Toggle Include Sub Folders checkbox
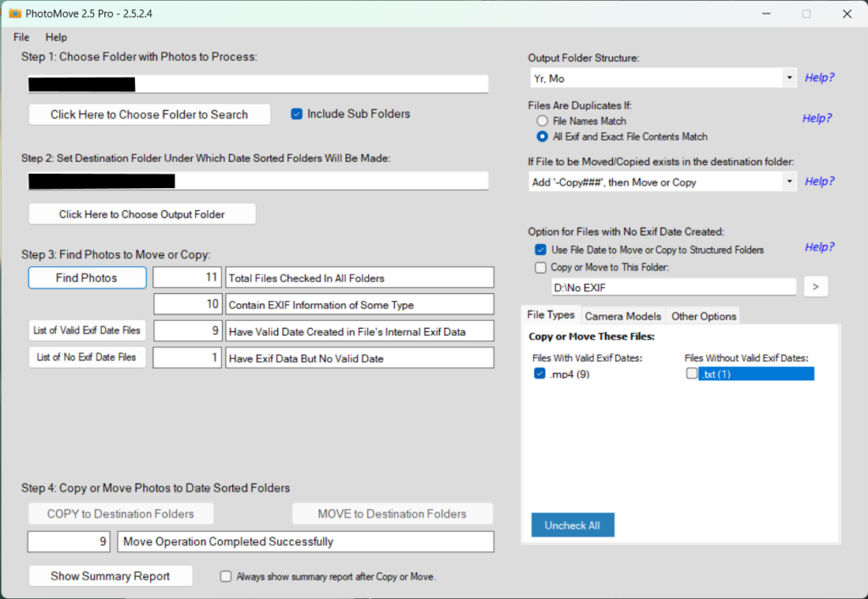 click(297, 114)
